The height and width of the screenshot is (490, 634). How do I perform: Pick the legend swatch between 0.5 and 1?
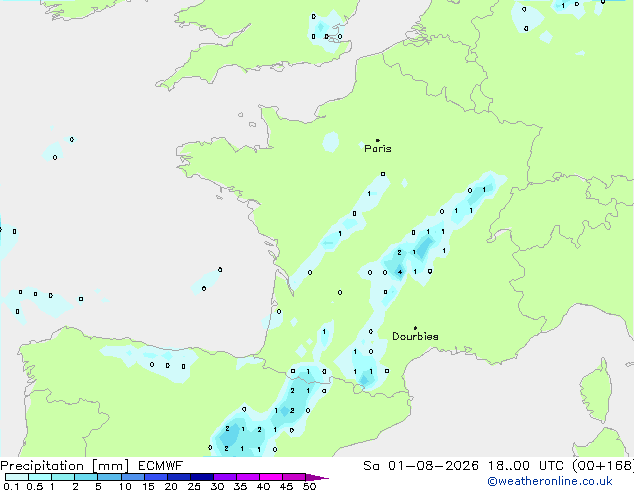[40, 477]
